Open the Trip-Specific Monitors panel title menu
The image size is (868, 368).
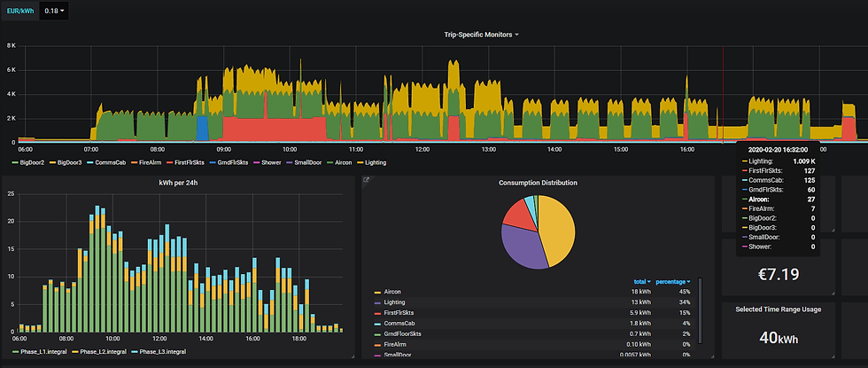click(x=481, y=35)
